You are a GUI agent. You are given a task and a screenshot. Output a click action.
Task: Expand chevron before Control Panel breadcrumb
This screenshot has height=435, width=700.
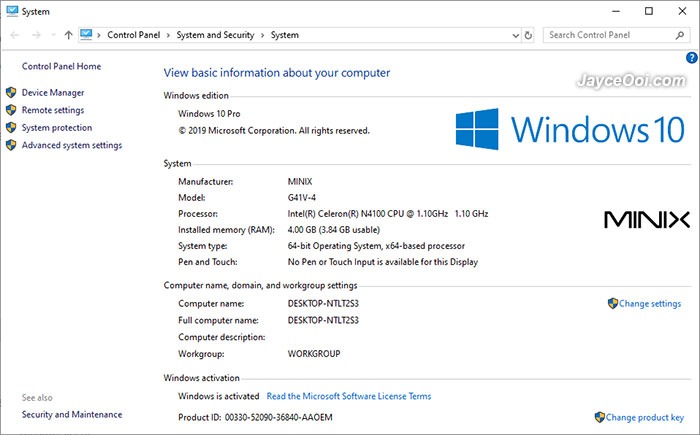99,35
